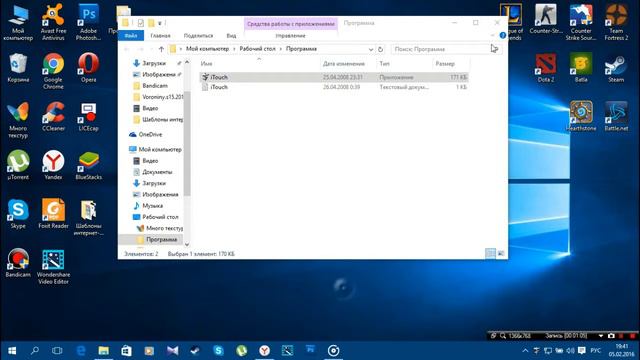Select the Battle.net desktop icon
Screen dimensions: 640x360
coord(616,116)
